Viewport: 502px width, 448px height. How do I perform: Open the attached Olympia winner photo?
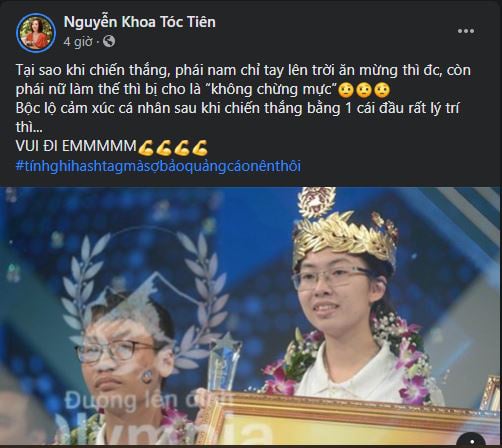tap(251, 317)
